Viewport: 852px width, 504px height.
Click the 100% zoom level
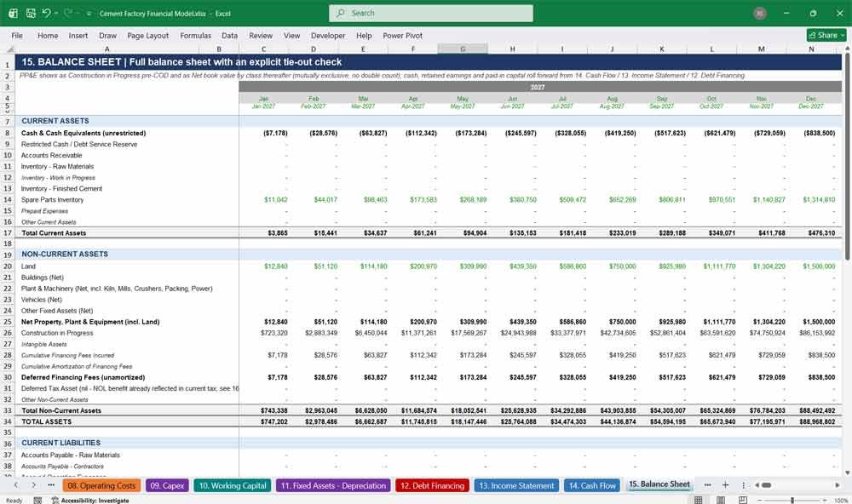coord(841,501)
